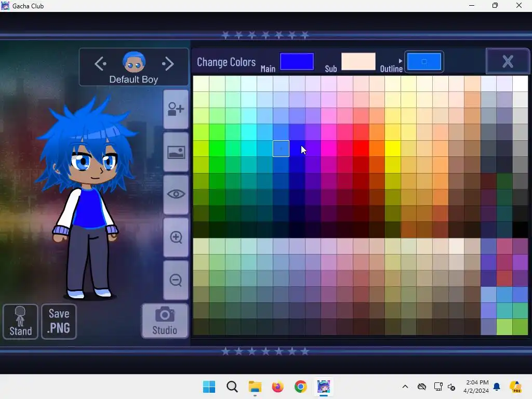Go to the previous character with left arrow
Viewport: 532px width, 399px height.
[100, 64]
